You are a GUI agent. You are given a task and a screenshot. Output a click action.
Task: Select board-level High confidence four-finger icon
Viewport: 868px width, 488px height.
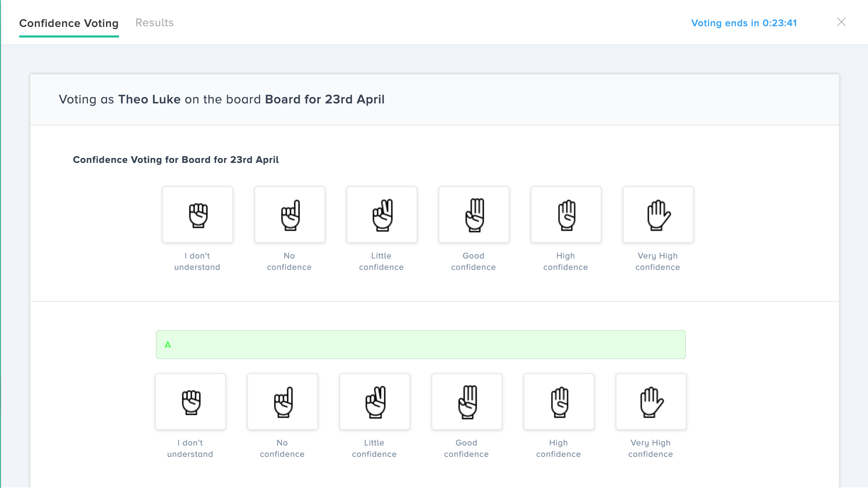pyautogui.click(x=566, y=215)
